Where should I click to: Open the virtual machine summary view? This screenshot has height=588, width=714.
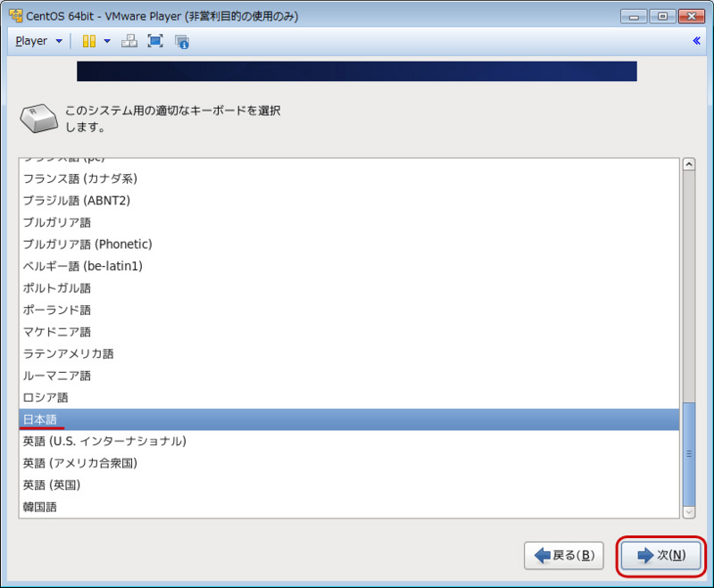tap(181, 41)
